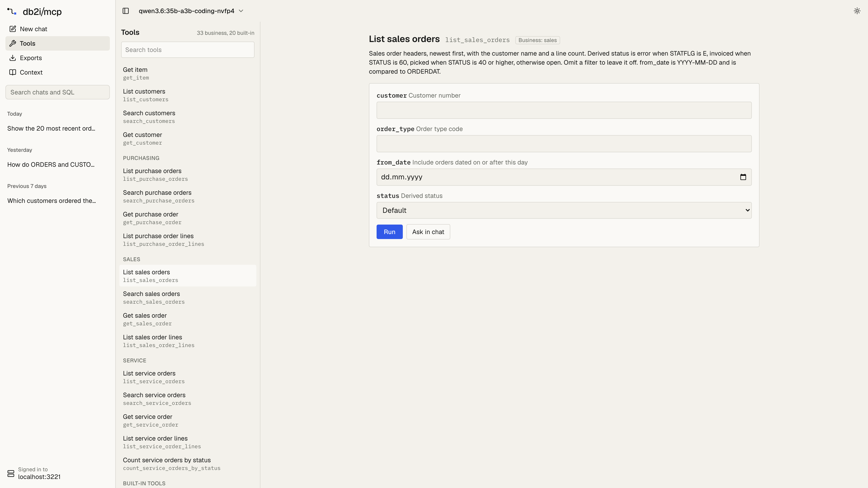Image resolution: width=868 pixels, height=488 pixels.
Task: Click the from_date dd.mm.yyyy field
Action: [564, 177]
